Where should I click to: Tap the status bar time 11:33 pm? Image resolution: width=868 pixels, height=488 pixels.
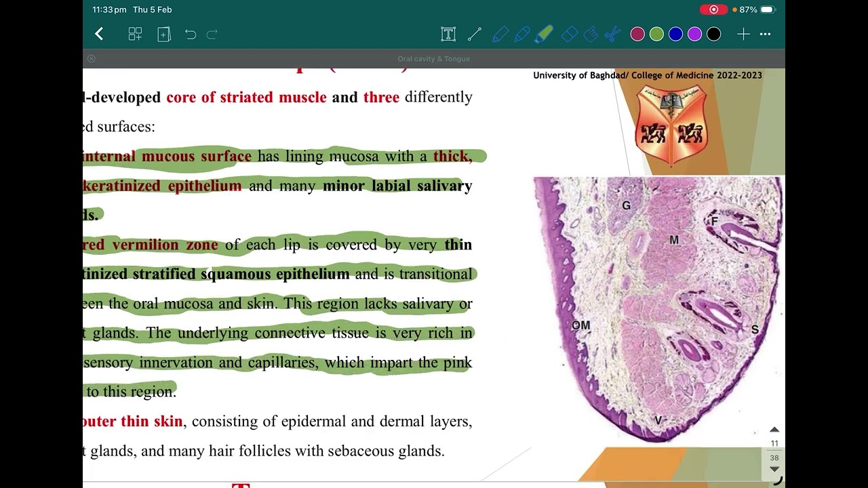109,9
